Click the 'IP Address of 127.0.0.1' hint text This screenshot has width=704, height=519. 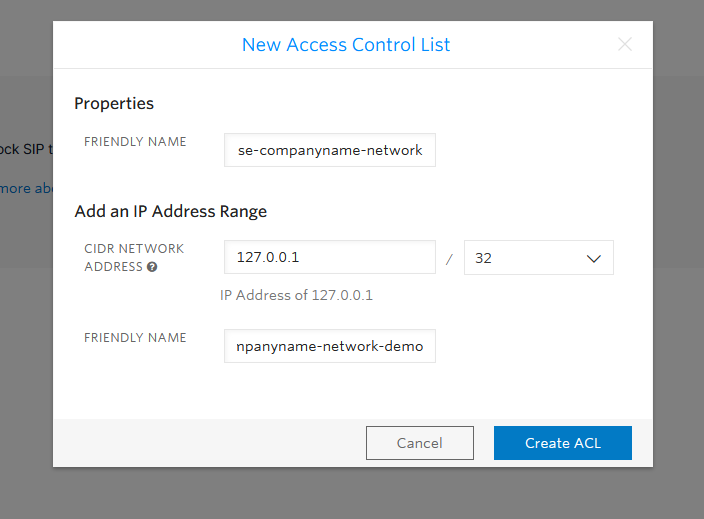(296, 295)
